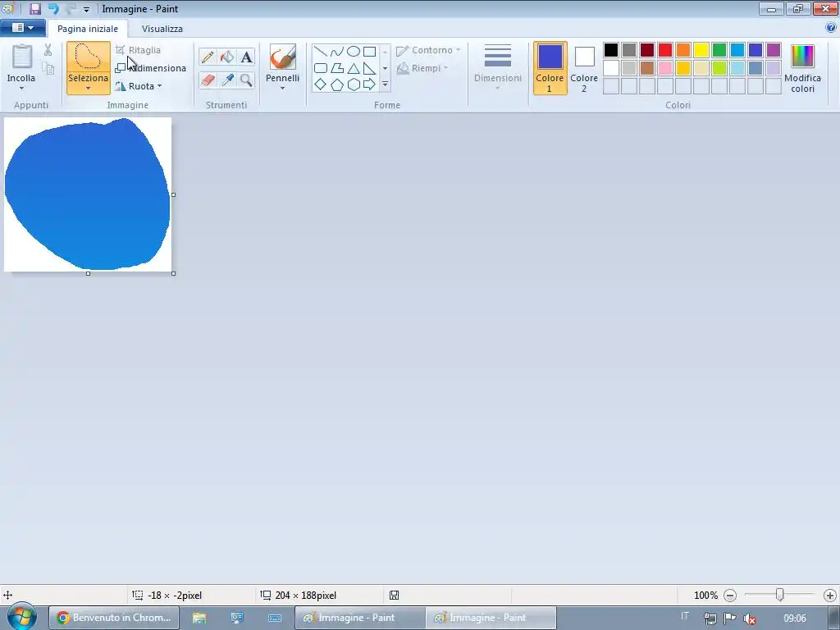Viewport: 840px width, 630px height.
Task: Click the taskbar clock showing 09:06
Action: coord(794,619)
